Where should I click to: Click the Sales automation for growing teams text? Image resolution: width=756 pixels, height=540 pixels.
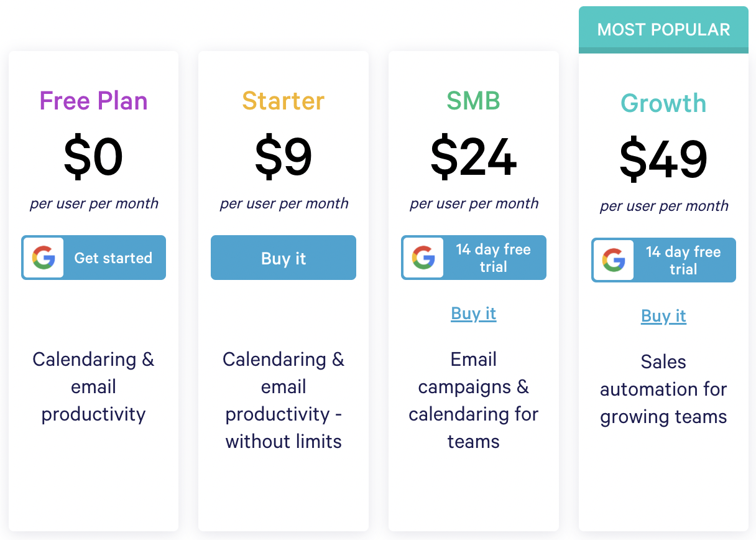coord(663,389)
